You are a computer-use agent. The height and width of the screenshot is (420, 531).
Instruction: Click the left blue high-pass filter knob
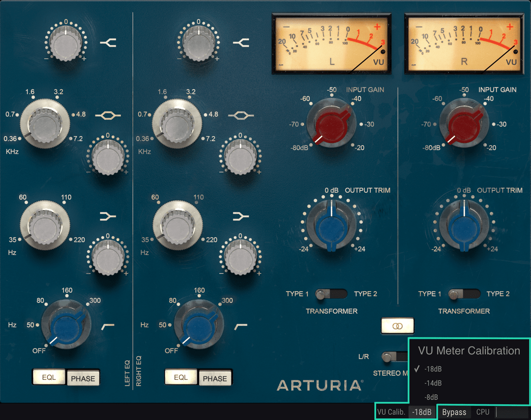tap(66, 325)
